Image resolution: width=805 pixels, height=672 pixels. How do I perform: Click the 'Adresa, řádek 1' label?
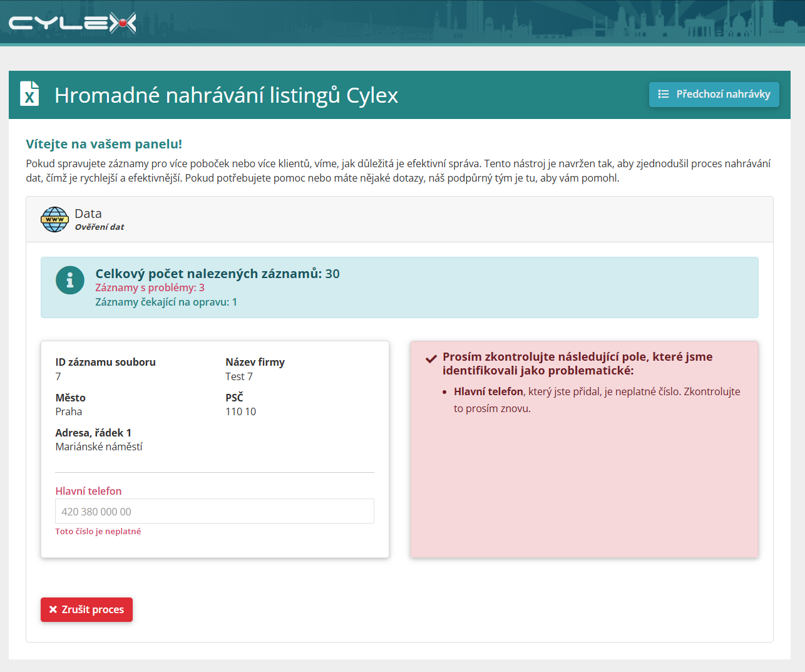93,433
